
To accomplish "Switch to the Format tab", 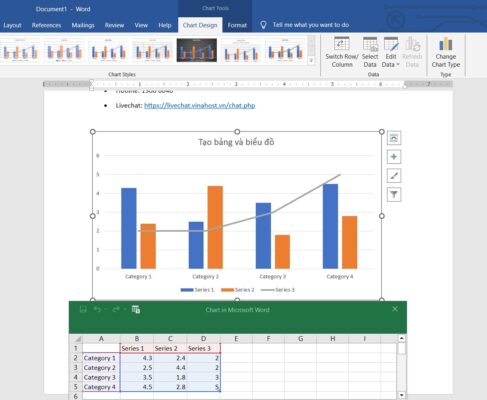I will (x=237, y=25).
